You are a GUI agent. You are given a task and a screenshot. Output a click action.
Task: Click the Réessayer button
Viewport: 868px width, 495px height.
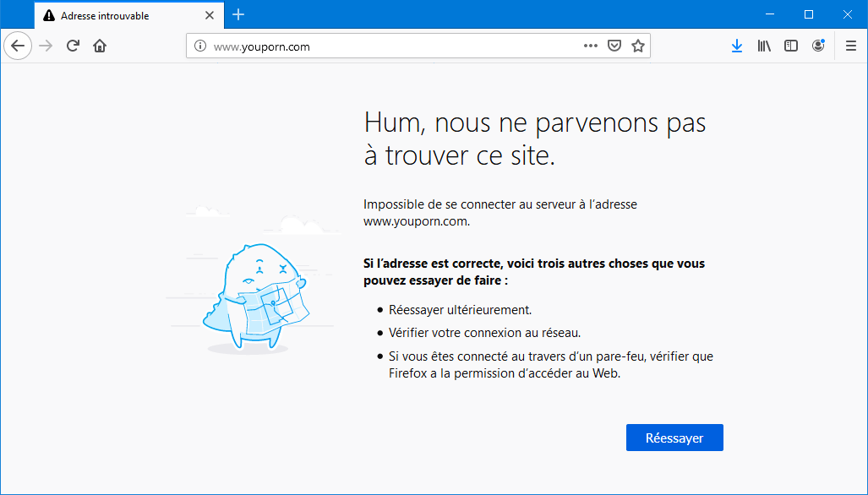pos(674,438)
